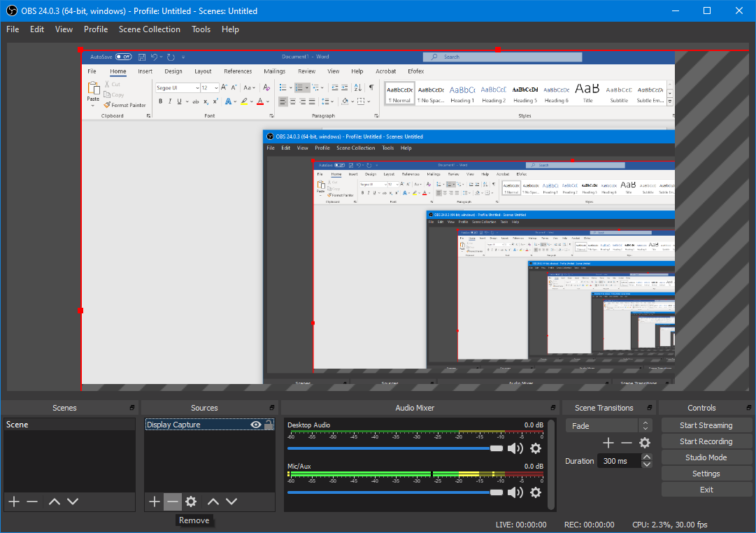Click the Desktop Audio volume slider
Image resolution: width=756 pixels, height=533 pixels.
[x=395, y=448]
